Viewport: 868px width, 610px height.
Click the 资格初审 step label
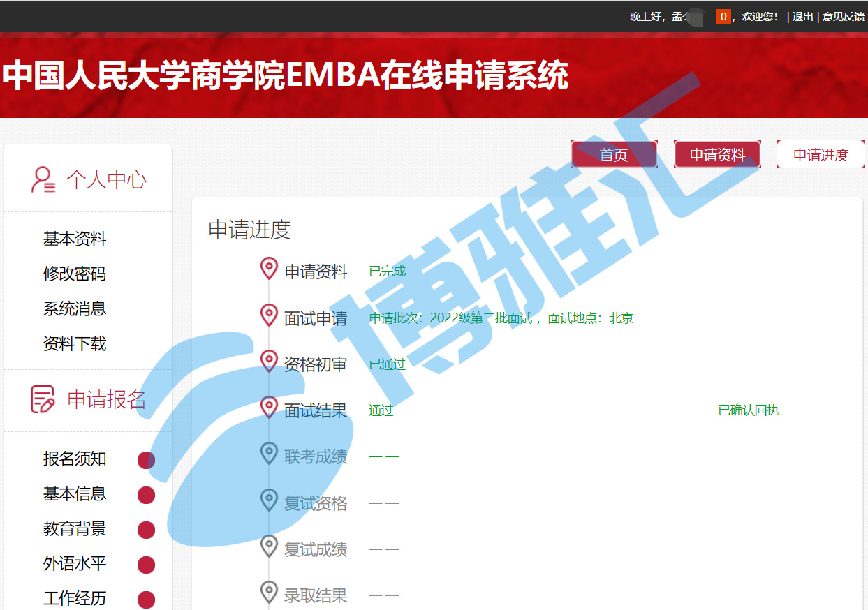pos(316,364)
